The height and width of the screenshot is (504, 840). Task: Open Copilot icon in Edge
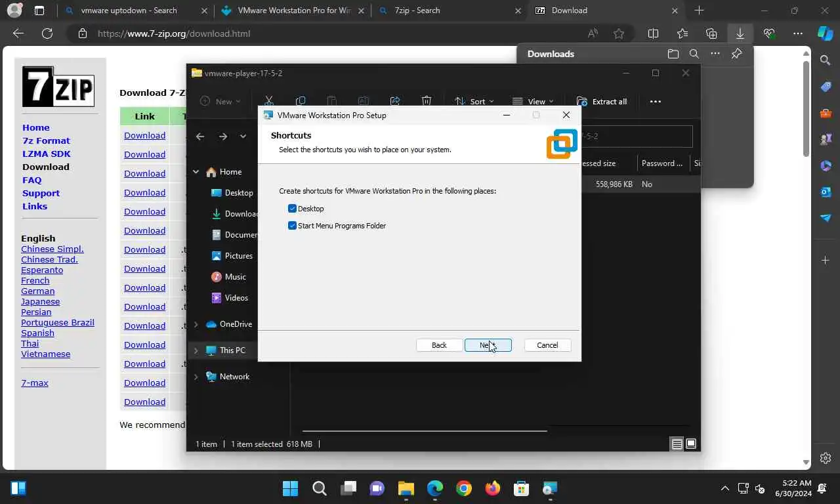[826, 33]
